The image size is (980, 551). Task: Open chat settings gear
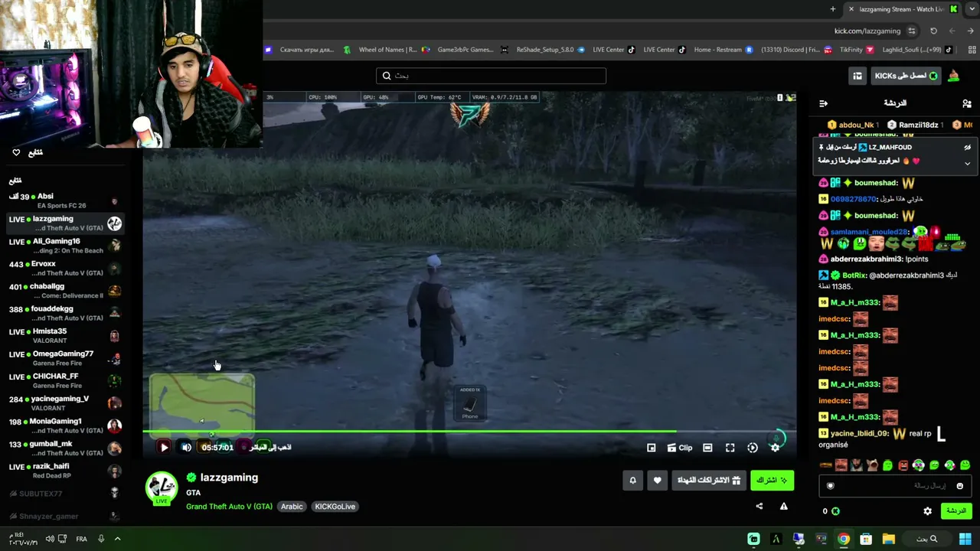click(927, 511)
